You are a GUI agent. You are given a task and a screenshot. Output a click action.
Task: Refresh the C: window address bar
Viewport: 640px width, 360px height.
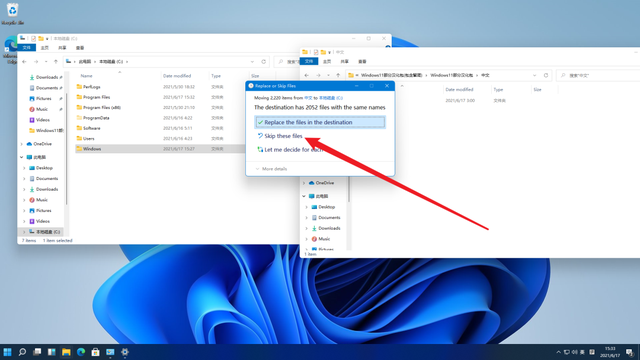[264, 62]
